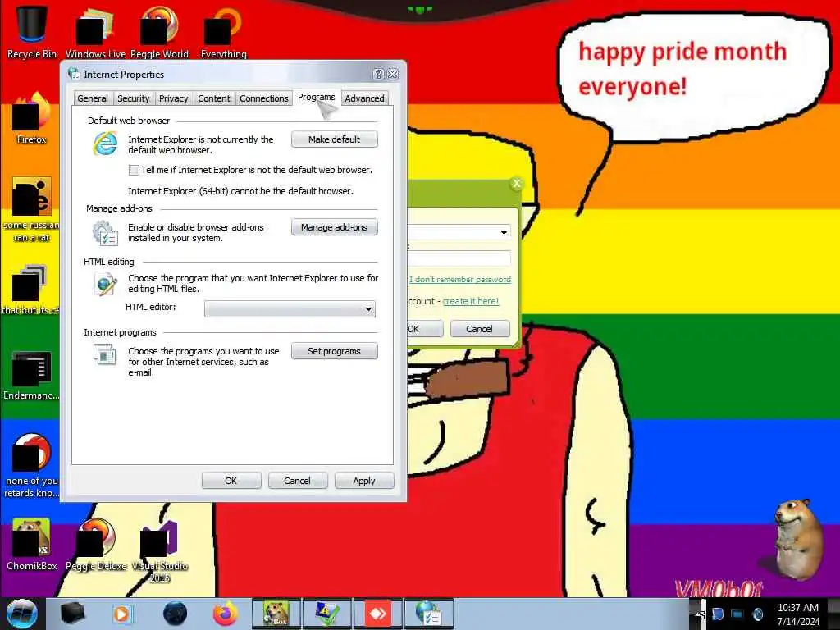The height and width of the screenshot is (630, 840).
Task: Open the Windows Live desktop shortcut
Action: click(95, 32)
